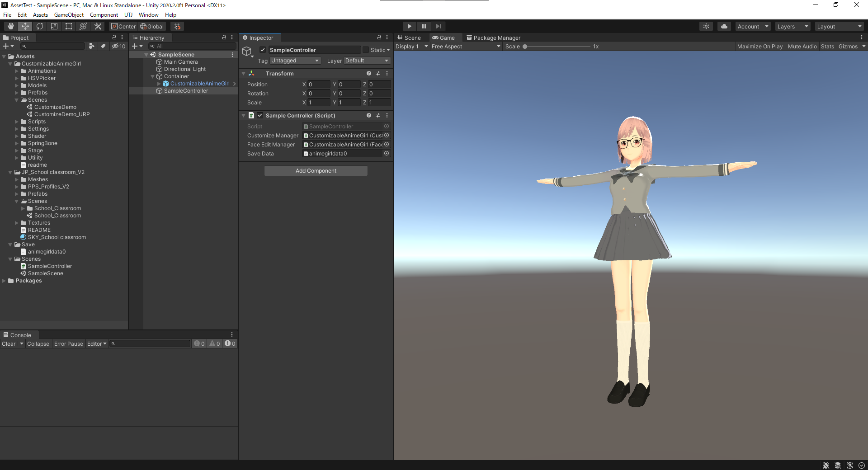Disable the Sample Controller script checkbox

(x=260, y=115)
